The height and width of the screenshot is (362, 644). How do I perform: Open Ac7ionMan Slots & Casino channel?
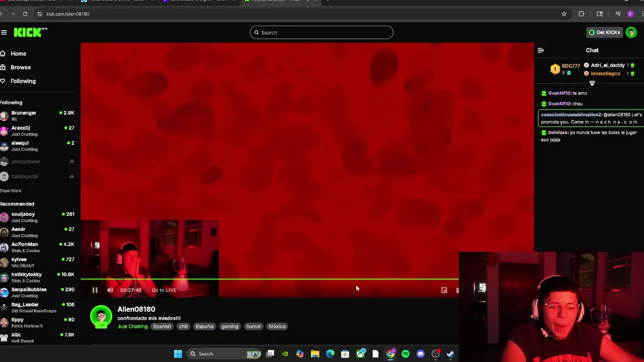38,247
